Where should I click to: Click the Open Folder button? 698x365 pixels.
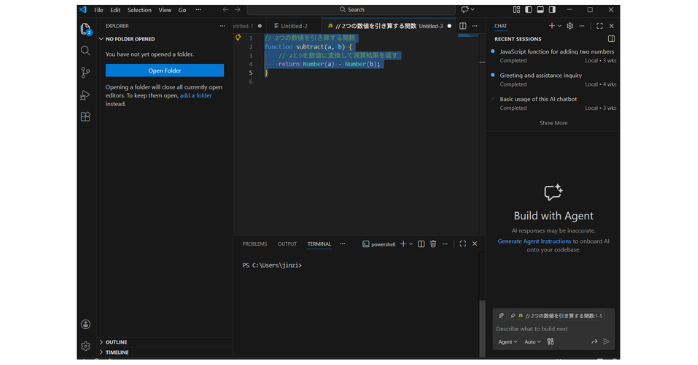[165, 70]
